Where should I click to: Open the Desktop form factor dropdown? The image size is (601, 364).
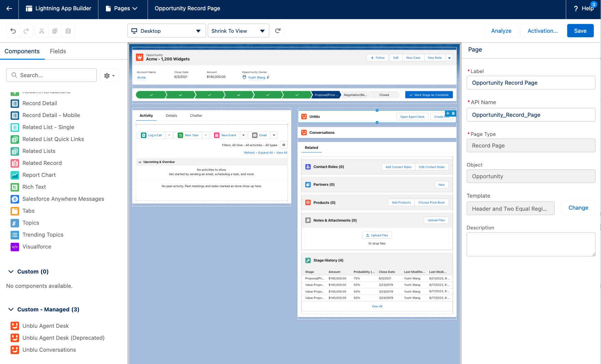coord(166,31)
